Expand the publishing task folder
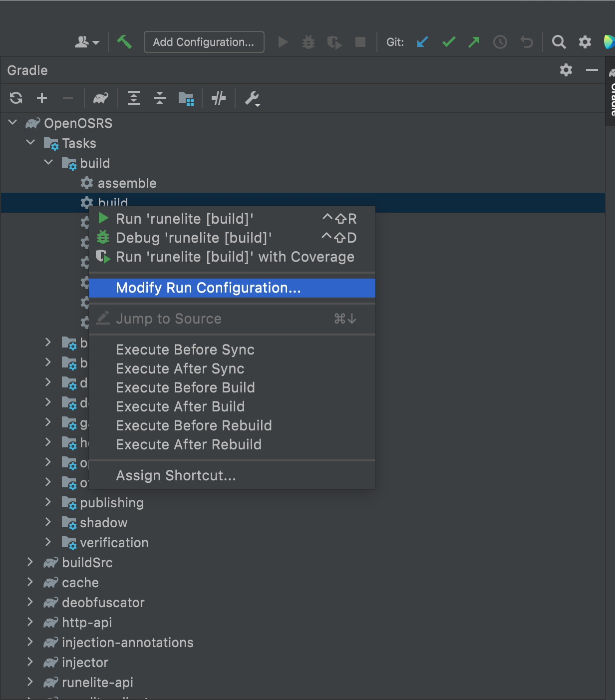The width and height of the screenshot is (615, 700). (x=48, y=502)
